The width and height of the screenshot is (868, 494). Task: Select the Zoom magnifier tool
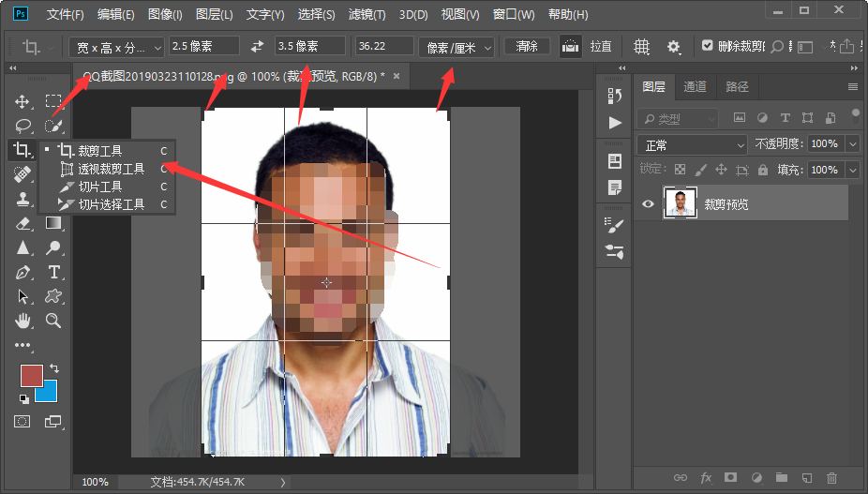click(x=54, y=321)
